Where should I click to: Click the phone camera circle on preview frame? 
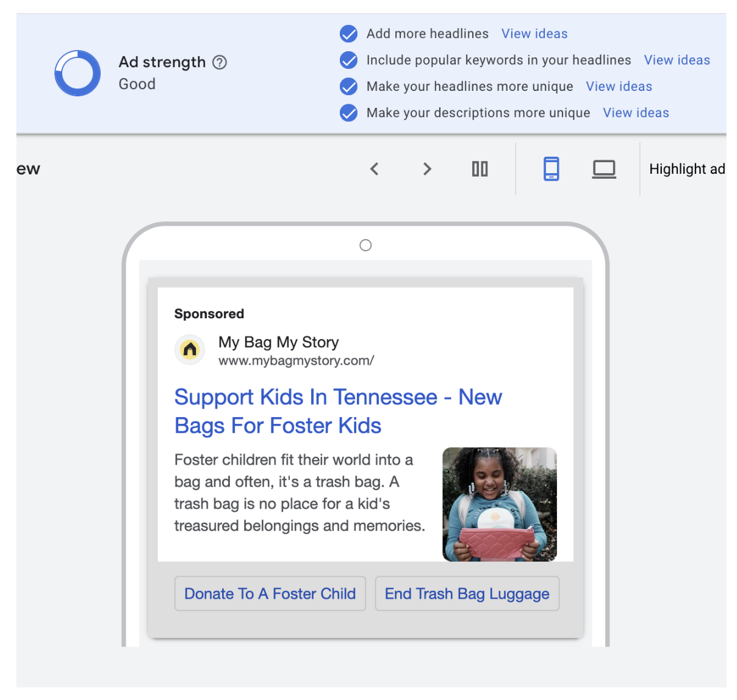pos(365,245)
